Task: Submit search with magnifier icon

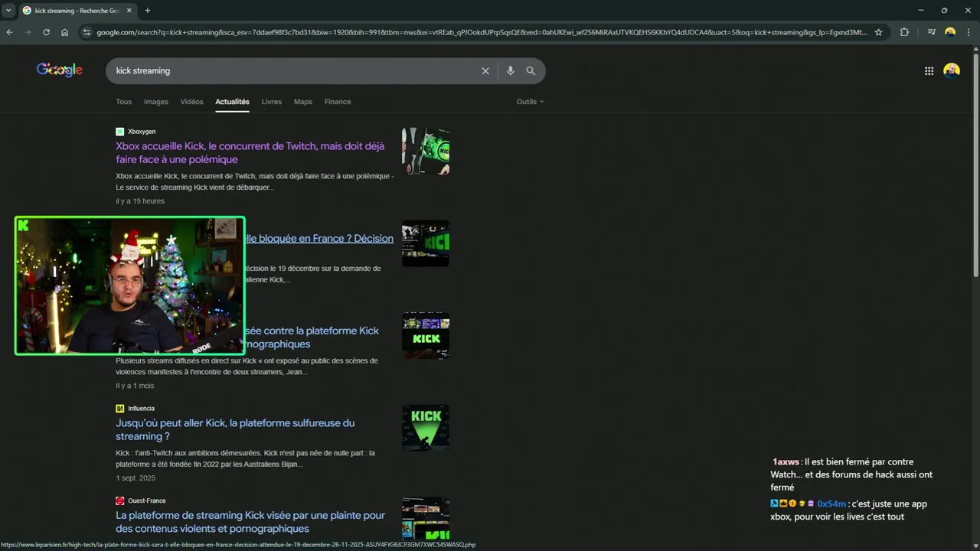Action: [531, 70]
